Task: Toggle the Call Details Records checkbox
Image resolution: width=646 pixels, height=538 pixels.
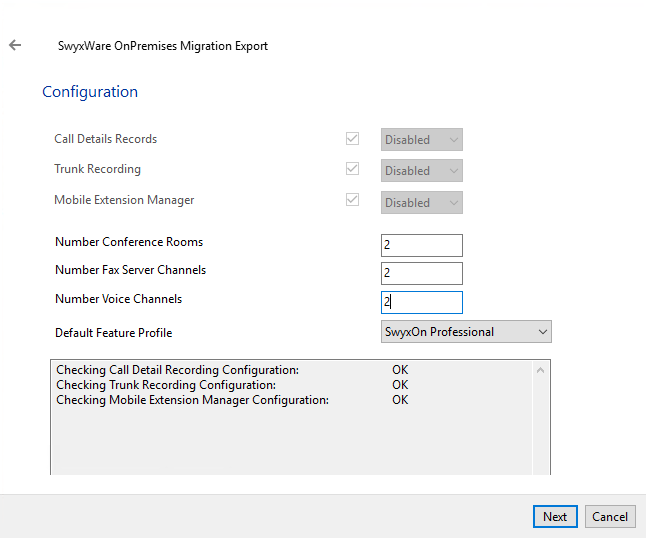Action: point(352,139)
